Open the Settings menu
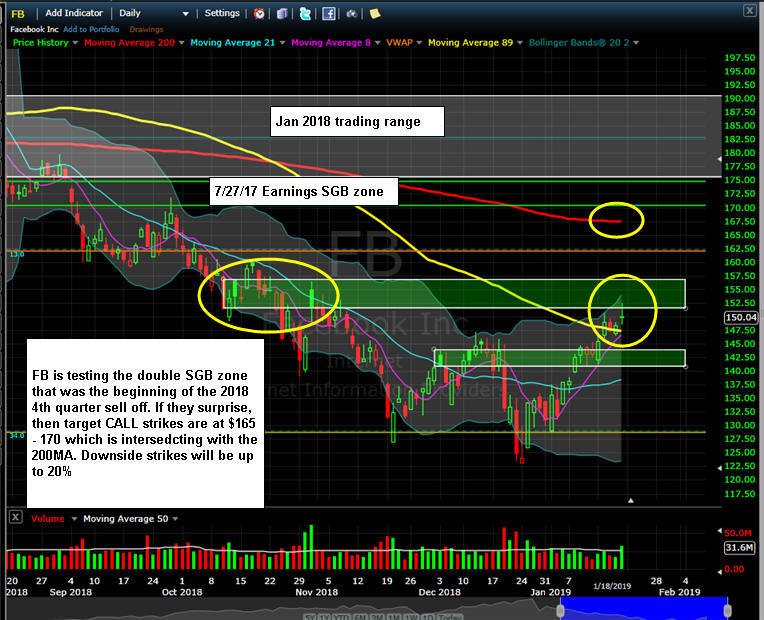Viewport: 764px width, 620px height. (x=222, y=13)
